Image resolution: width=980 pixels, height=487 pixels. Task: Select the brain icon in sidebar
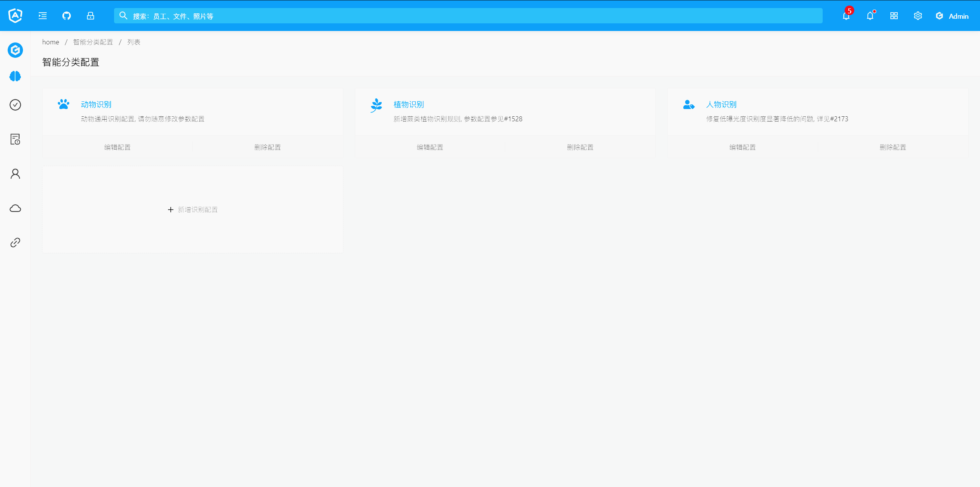tap(15, 76)
